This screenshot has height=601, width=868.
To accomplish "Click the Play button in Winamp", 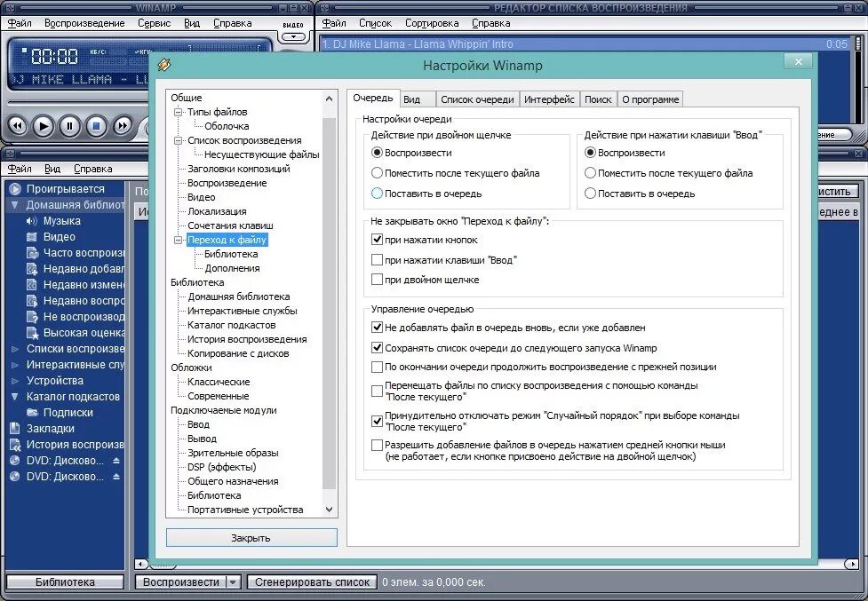I will 44,126.
